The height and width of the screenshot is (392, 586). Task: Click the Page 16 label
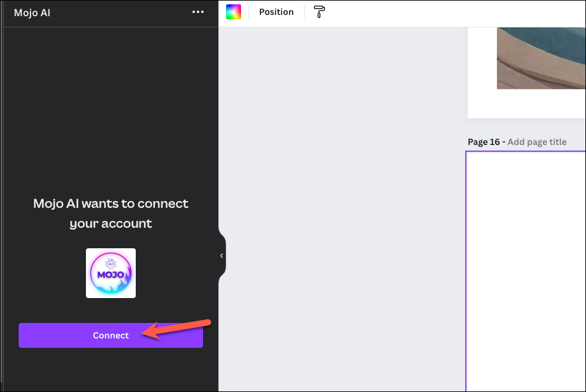point(484,142)
